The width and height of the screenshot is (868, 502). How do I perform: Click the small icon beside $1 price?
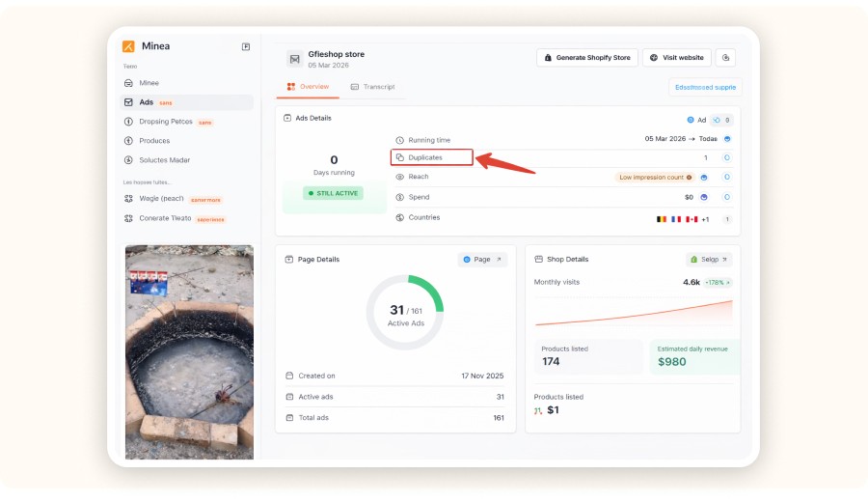tap(538, 410)
